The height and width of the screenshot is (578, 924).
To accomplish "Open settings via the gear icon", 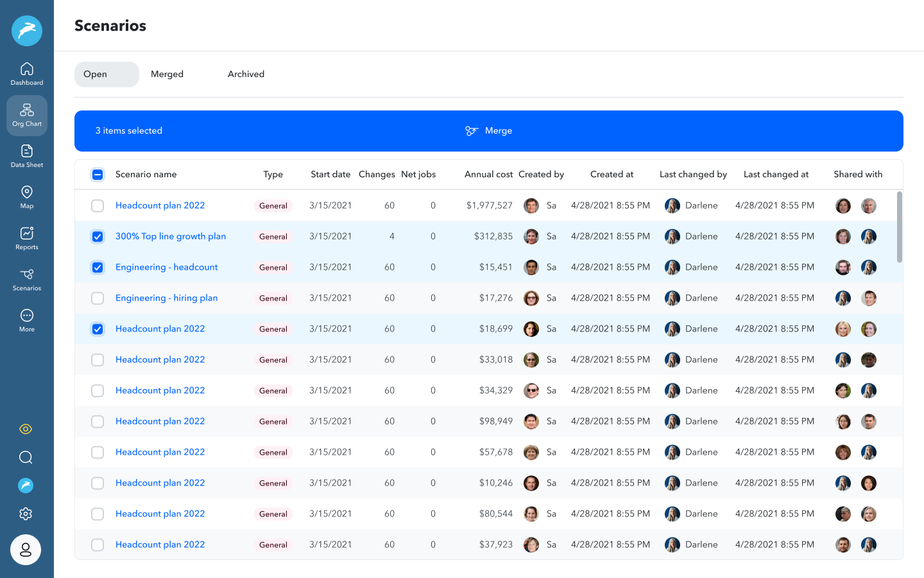I will coord(26,514).
